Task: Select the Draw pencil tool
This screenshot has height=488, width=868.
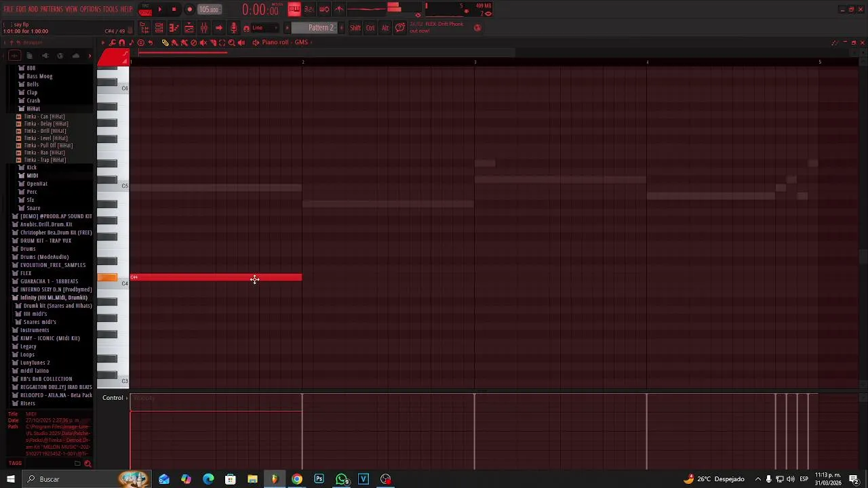Action: coord(165,42)
